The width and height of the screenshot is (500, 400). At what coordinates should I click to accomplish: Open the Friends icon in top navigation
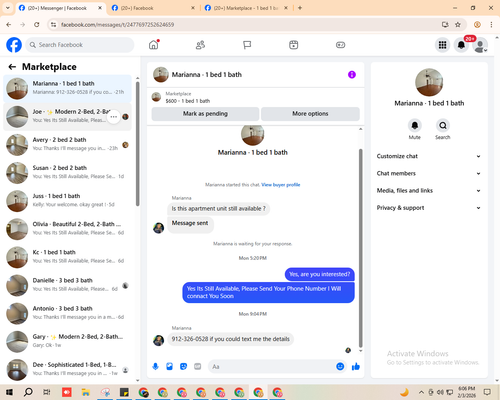(x=200, y=45)
